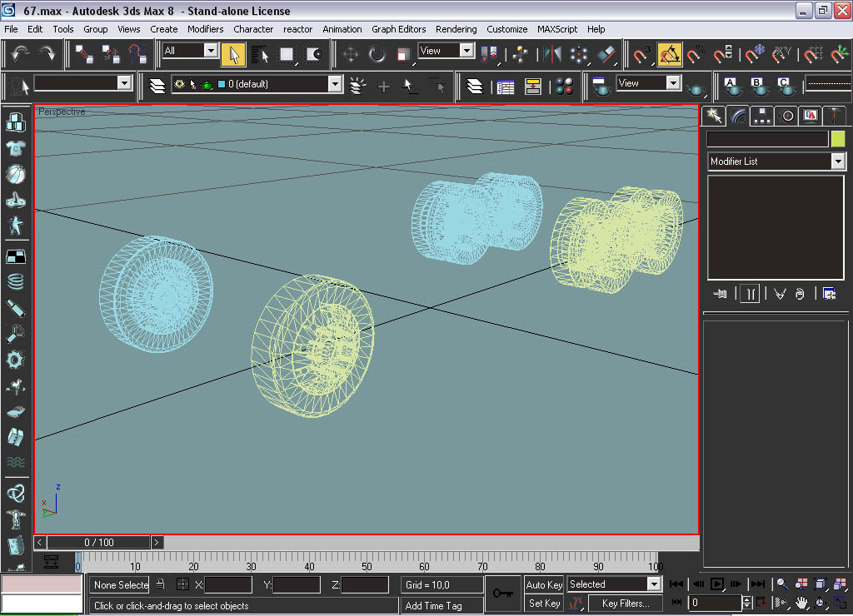Select the Pan View hand tool
This screenshot has height=616, width=853.
[801, 602]
